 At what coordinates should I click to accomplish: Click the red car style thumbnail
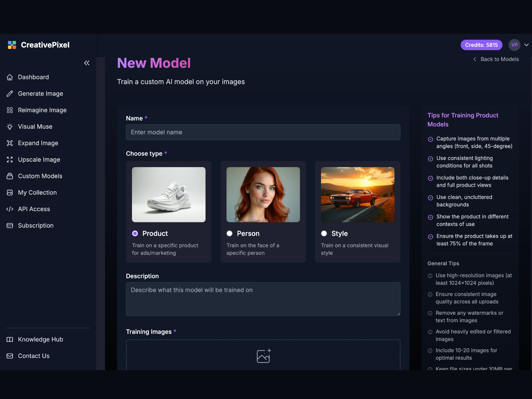tap(357, 195)
